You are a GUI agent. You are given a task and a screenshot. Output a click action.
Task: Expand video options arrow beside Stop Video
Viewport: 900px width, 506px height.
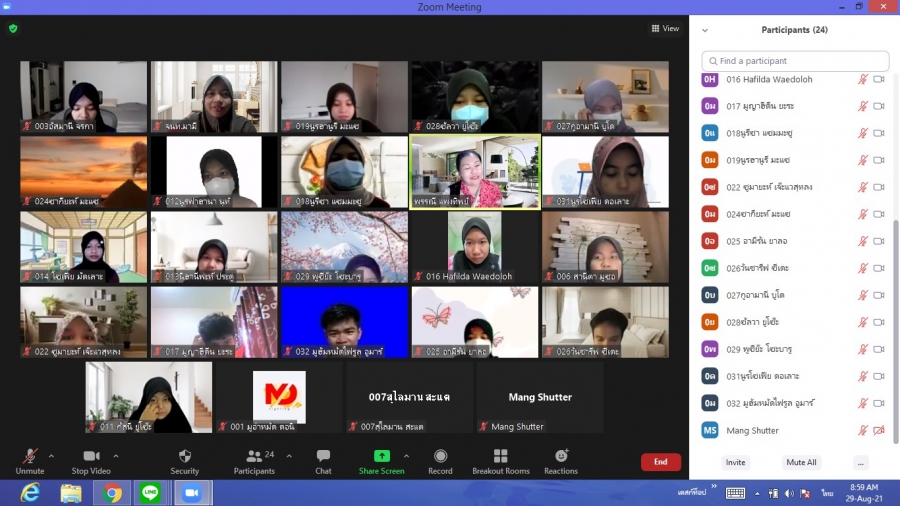116,456
